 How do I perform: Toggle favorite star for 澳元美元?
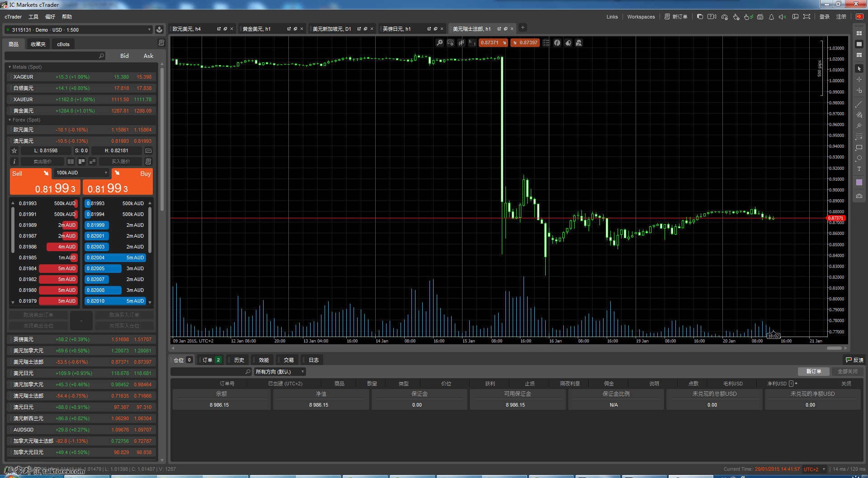pos(14,150)
